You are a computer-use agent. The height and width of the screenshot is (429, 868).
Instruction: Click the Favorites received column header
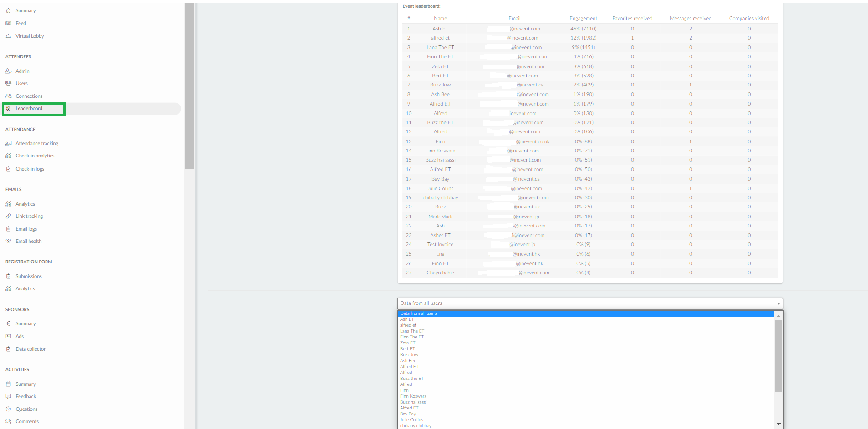(x=632, y=19)
